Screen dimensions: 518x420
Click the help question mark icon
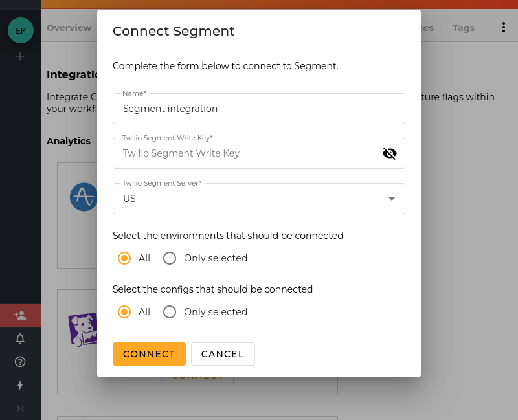[20, 362]
